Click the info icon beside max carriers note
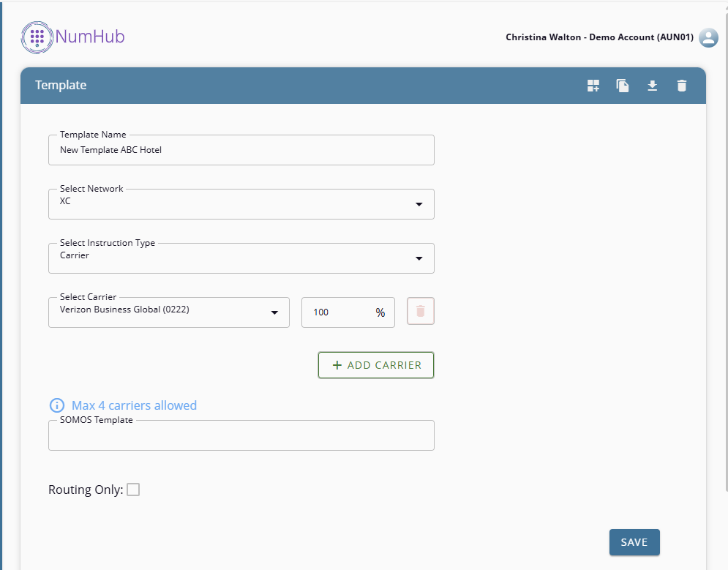 pos(56,405)
